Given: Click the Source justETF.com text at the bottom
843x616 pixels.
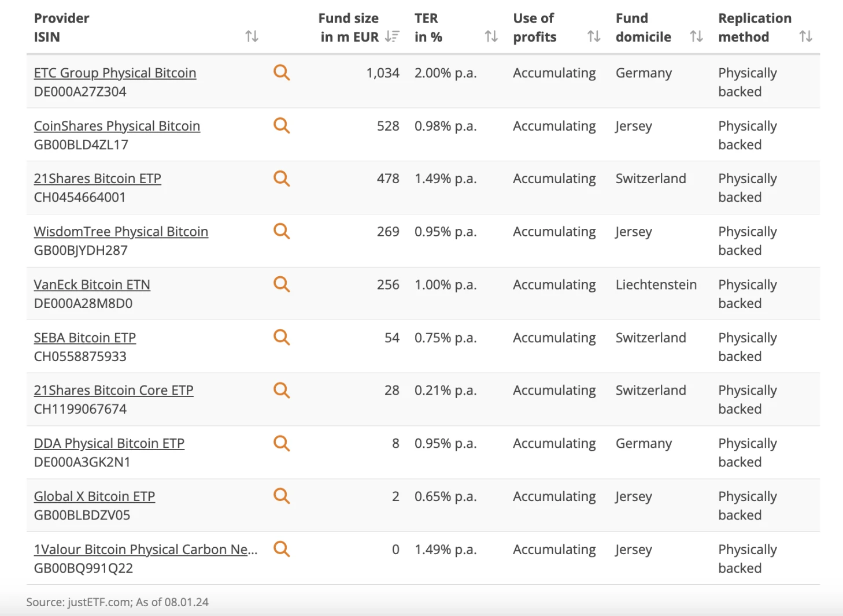Looking at the screenshot, I should coord(118,602).
